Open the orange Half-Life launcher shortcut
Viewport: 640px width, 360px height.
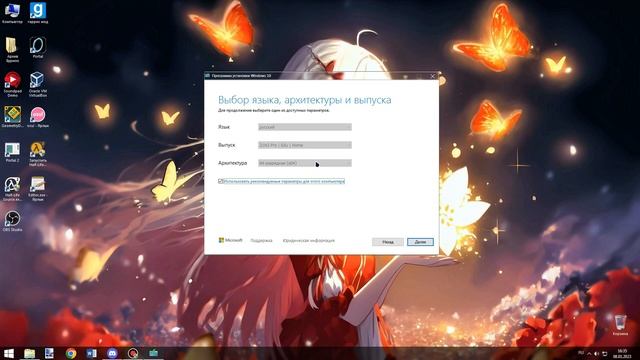click(x=38, y=153)
